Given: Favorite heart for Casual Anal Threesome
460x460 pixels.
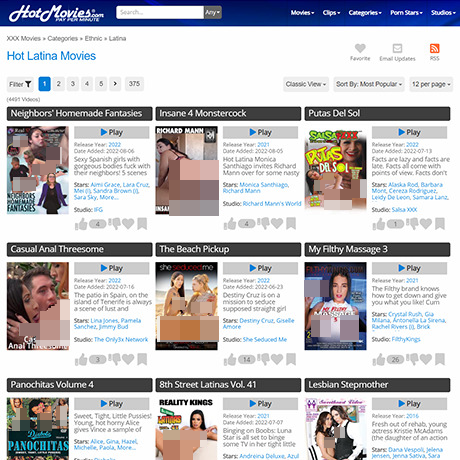Looking at the screenshot, I should (x=128, y=360).
